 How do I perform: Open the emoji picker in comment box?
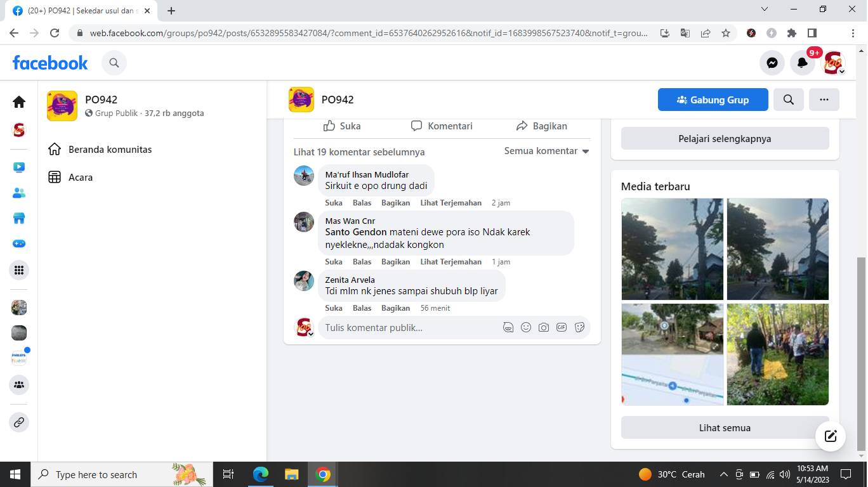click(x=526, y=328)
